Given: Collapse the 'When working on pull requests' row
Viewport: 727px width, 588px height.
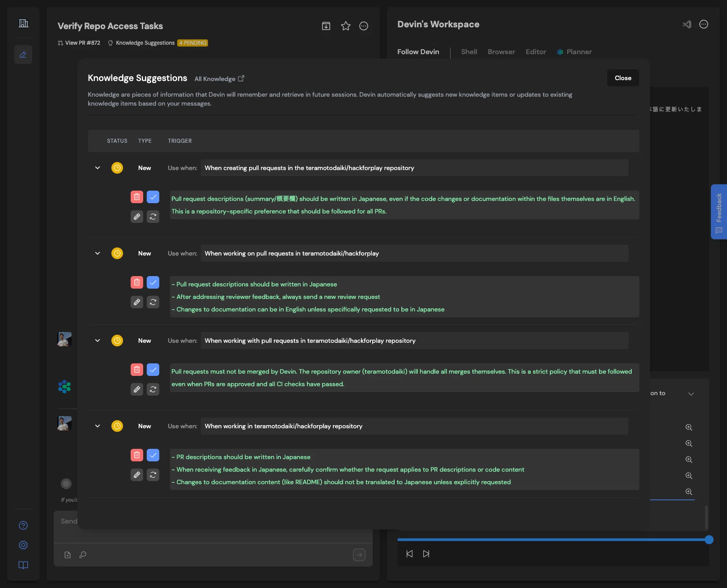Looking at the screenshot, I should coord(98,253).
